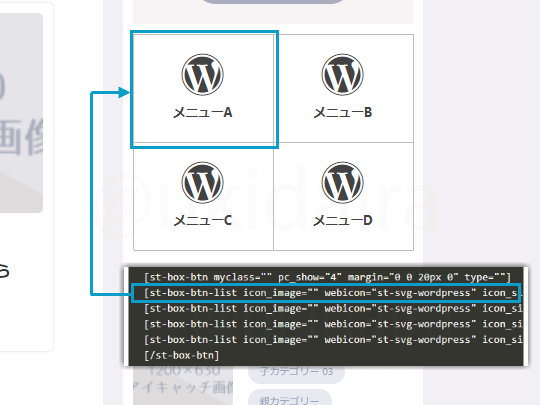Click the rounded gray button at the top
540x405 pixels.
tap(273, 1)
